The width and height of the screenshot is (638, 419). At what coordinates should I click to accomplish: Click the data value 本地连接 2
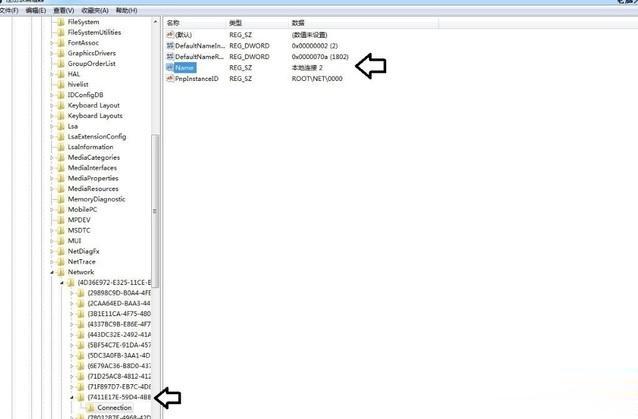point(307,68)
